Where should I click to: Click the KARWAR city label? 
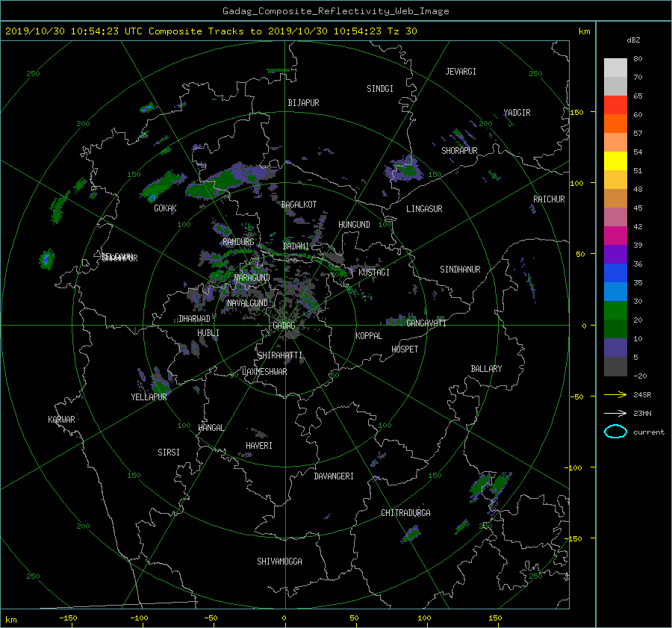tap(61, 420)
